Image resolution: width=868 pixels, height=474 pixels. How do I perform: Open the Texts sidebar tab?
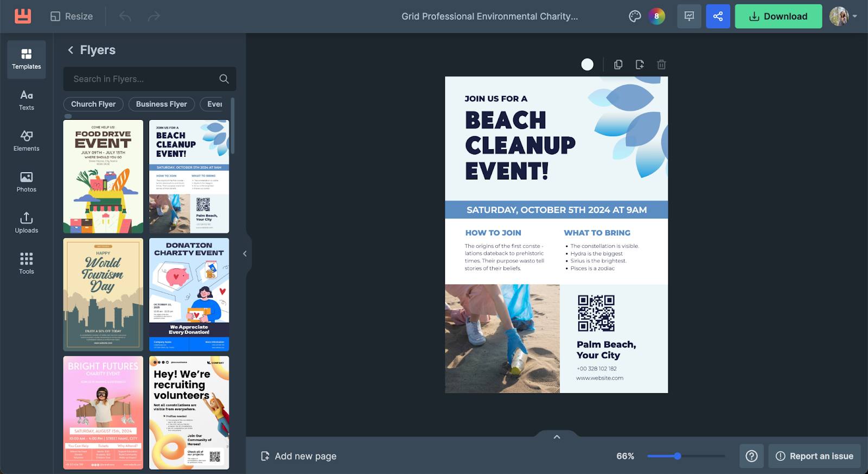tap(27, 100)
